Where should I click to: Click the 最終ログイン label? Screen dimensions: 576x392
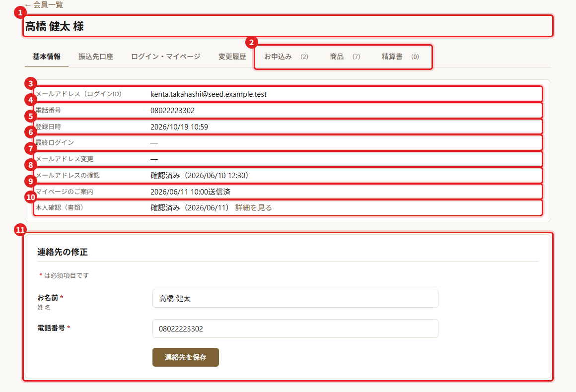click(x=55, y=142)
